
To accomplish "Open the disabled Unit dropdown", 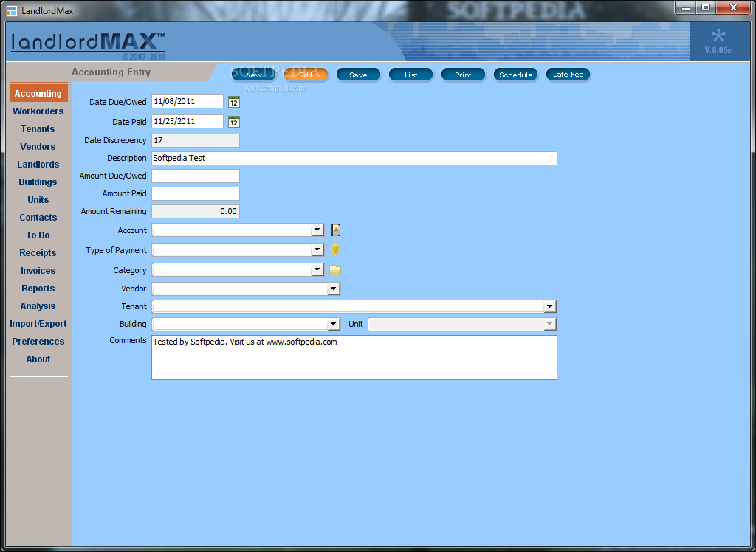I will [x=550, y=324].
